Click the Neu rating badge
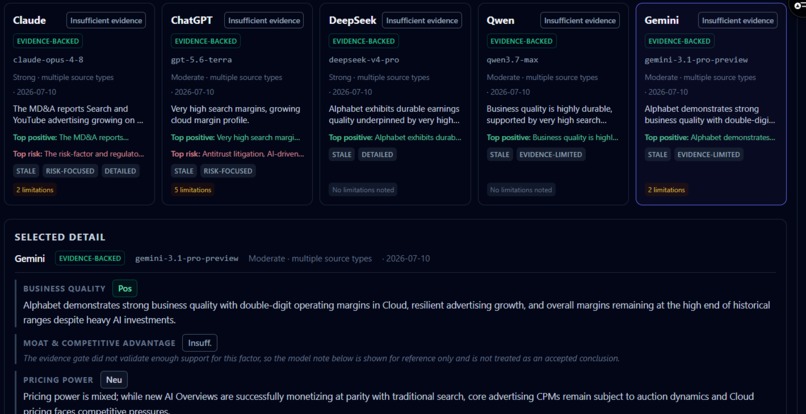The image size is (806, 414). pos(114,380)
